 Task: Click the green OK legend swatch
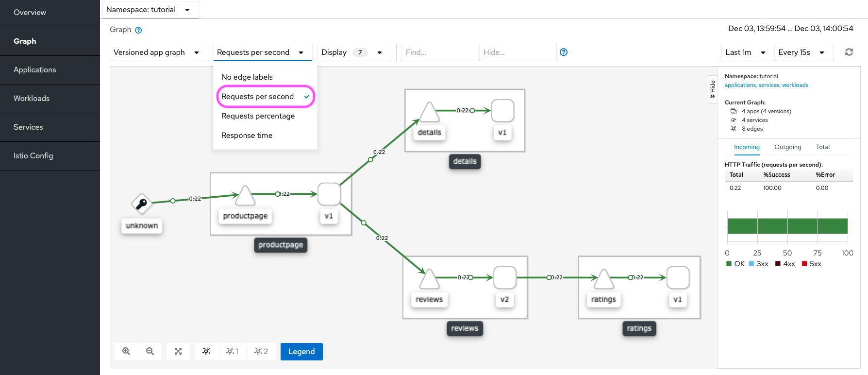tap(729, 264)
